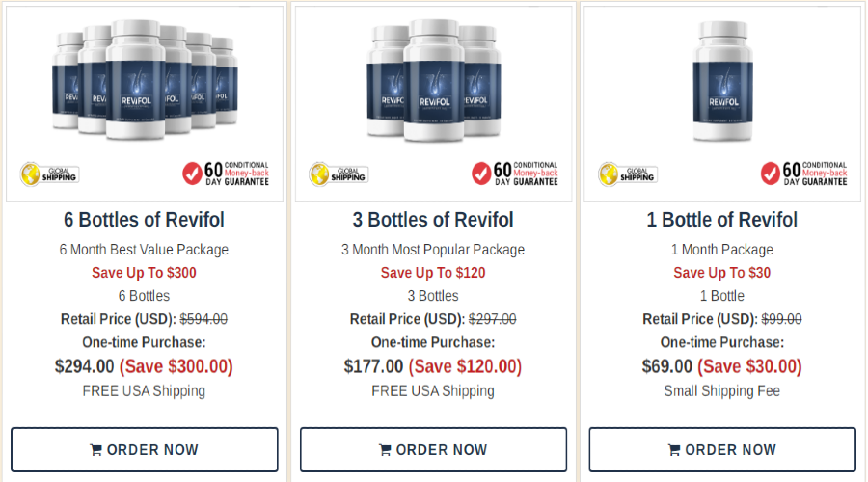The width and height of the screenshot is (868, 482).
Task: Click the $294.00 one-time purchase price
Action: [84, 366]
